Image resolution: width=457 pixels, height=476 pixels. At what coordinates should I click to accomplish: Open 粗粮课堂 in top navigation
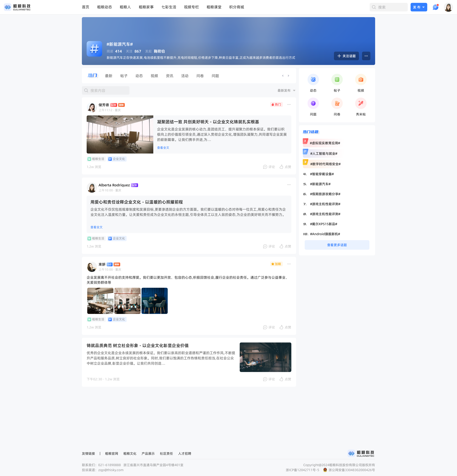(214, 7)
